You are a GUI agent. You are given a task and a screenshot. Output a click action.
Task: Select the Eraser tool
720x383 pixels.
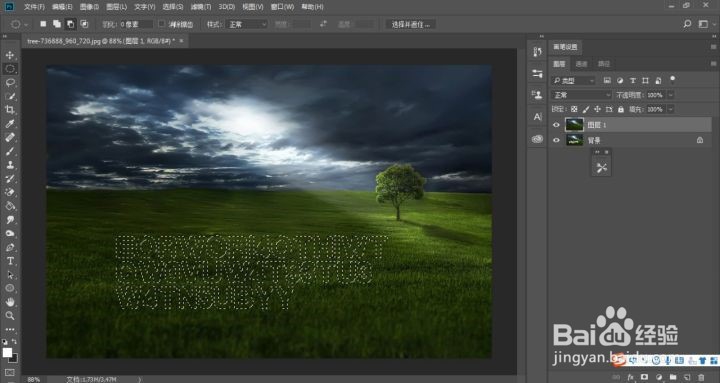pos(10,192)
